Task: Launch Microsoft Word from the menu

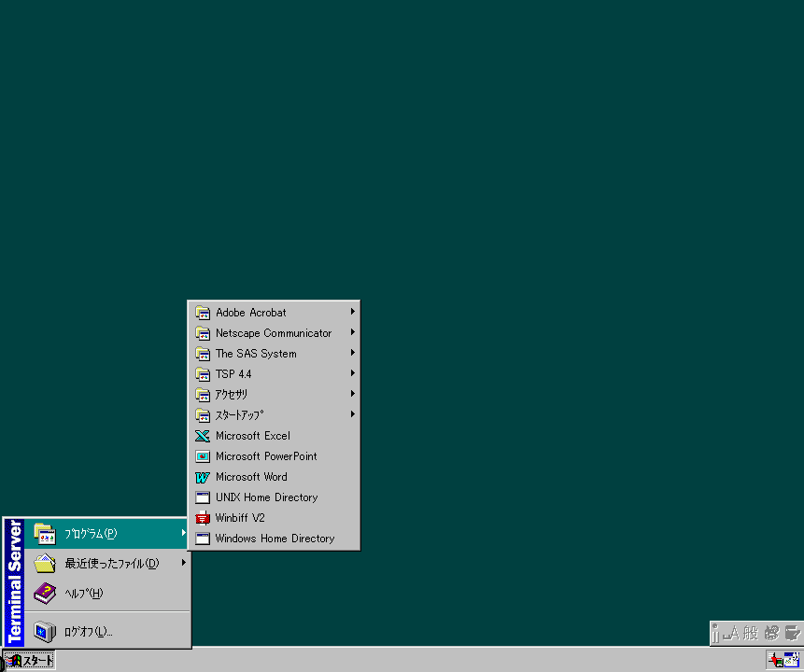Action: pyautogui.click(x=274, y=477)
